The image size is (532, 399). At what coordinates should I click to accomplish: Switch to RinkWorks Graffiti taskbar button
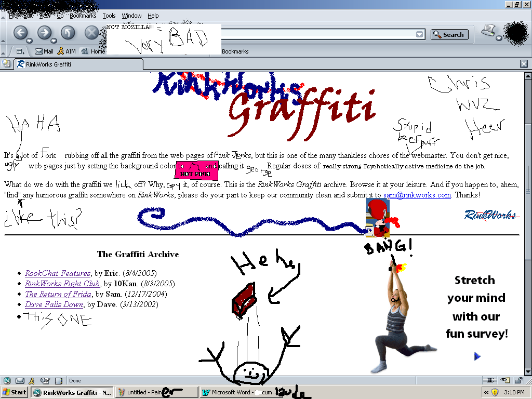point(73,393)
